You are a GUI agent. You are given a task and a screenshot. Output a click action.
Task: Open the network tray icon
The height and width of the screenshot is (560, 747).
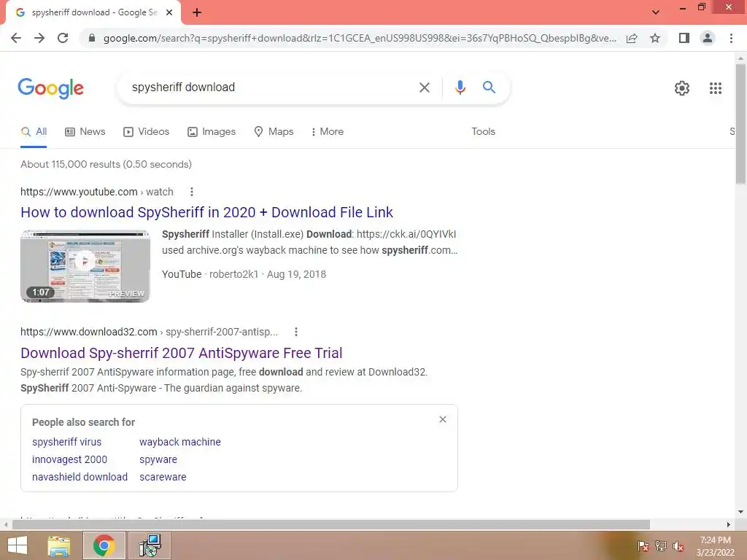[660, 545]
